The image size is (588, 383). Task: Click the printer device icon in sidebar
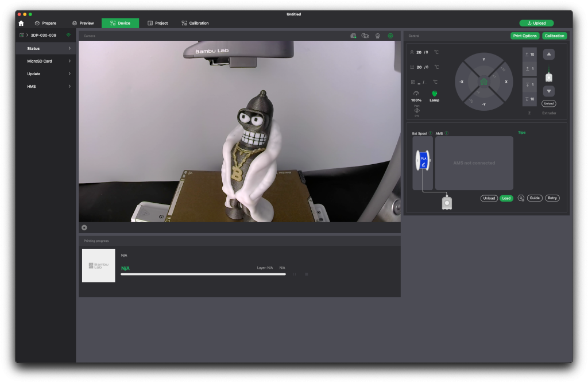(x=22, y=35)
